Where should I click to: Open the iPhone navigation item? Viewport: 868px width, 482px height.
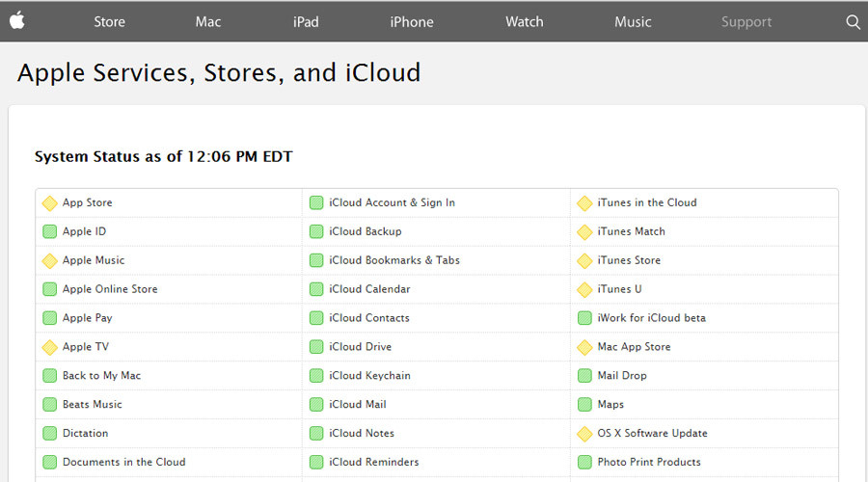[x=411, y=21]
